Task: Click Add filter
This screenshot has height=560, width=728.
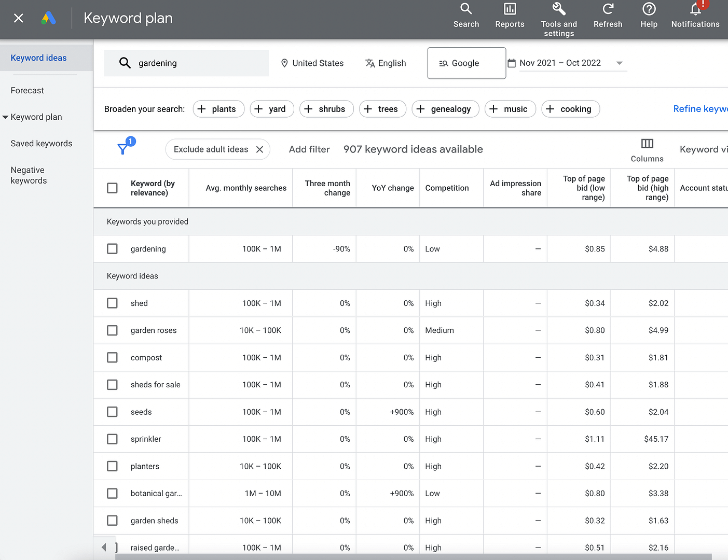Action: 309,149
